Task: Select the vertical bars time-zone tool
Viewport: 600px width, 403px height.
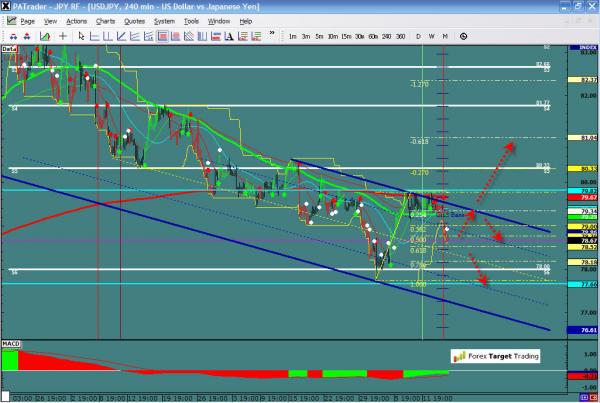Action: 202,36
